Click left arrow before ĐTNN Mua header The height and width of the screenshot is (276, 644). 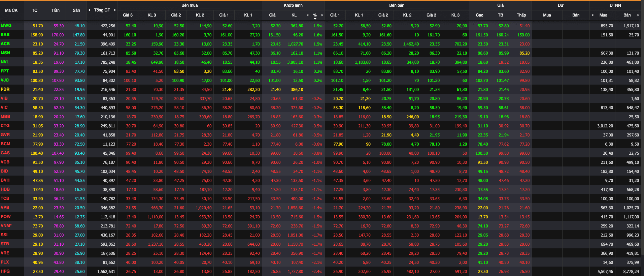point(593,15)
